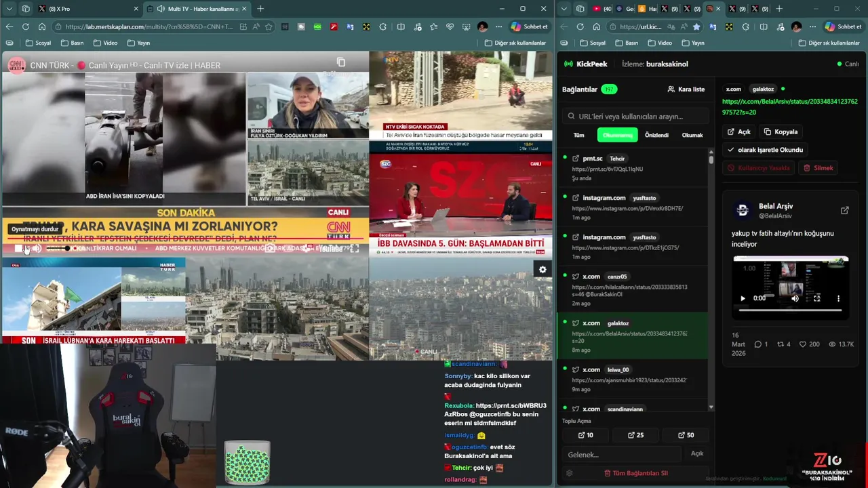Screen dimensions: 868x488
Task: Open Yayın bookmarks folder in left browser
Action: (138, 43)
